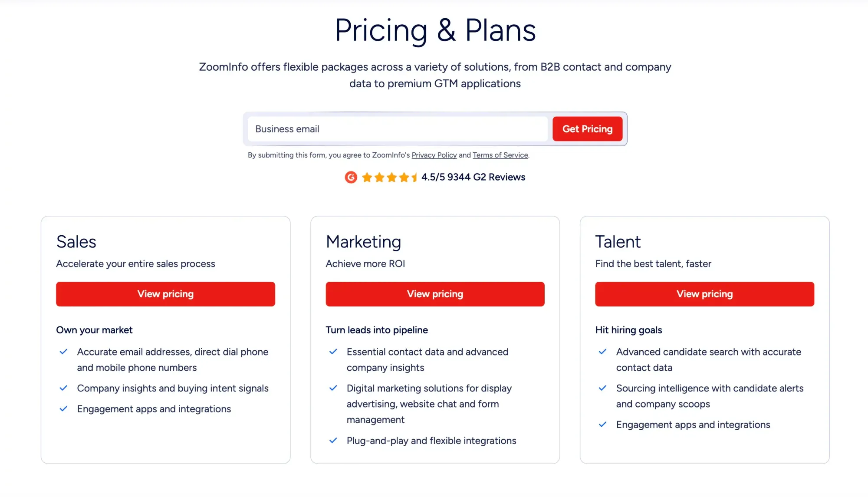Viewport: 868px width, 497px height.
Task: Select View pricing under Marketing
Action: click(435, 294)
